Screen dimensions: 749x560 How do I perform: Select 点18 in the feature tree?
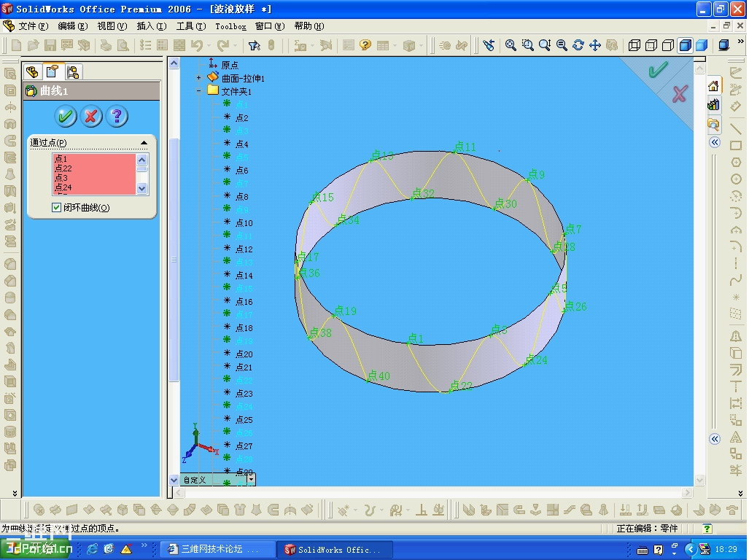click(x=244, y=327)
